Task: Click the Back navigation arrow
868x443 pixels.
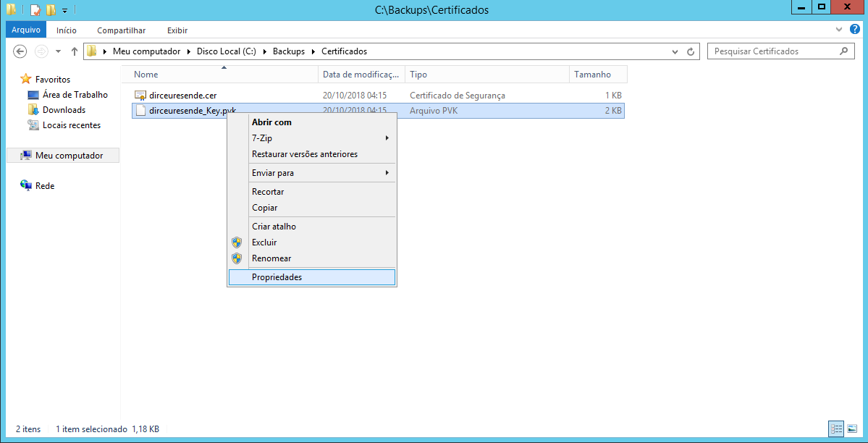Action: (x=20, y=51)
